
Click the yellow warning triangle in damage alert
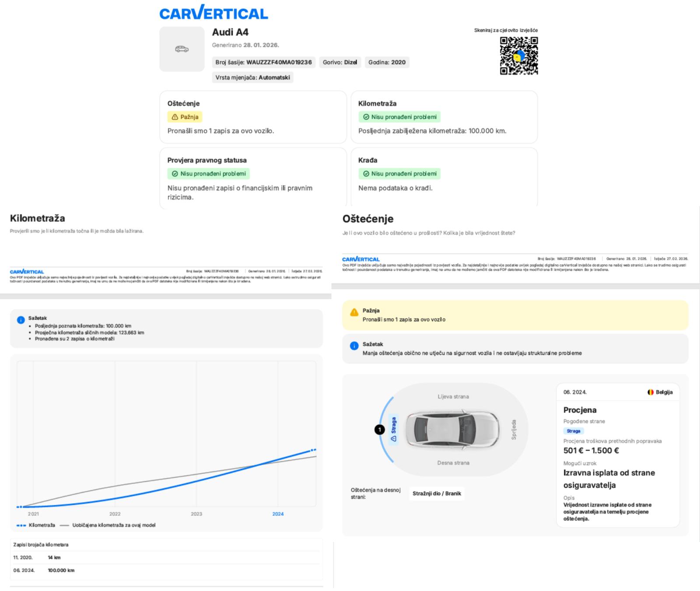click(354, 312)
